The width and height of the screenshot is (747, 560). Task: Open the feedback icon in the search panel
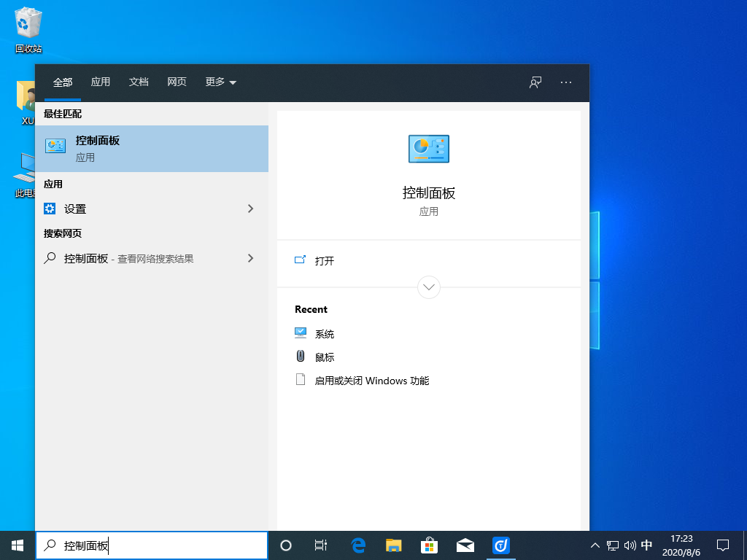(535, 82)
